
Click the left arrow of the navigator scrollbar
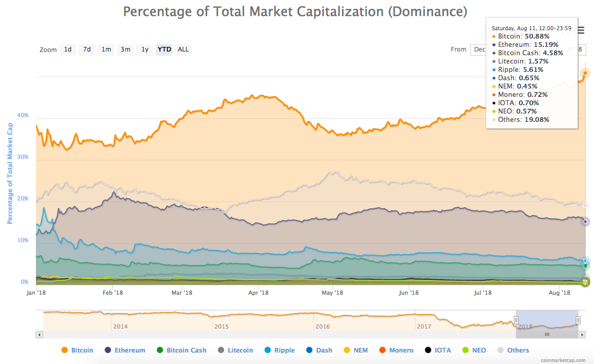[39, 334]
